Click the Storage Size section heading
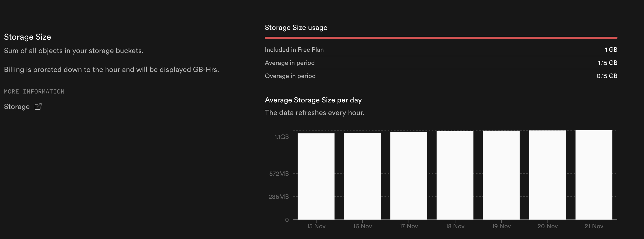Viewport: 644px width, 239px height. (x=28, y=37)
